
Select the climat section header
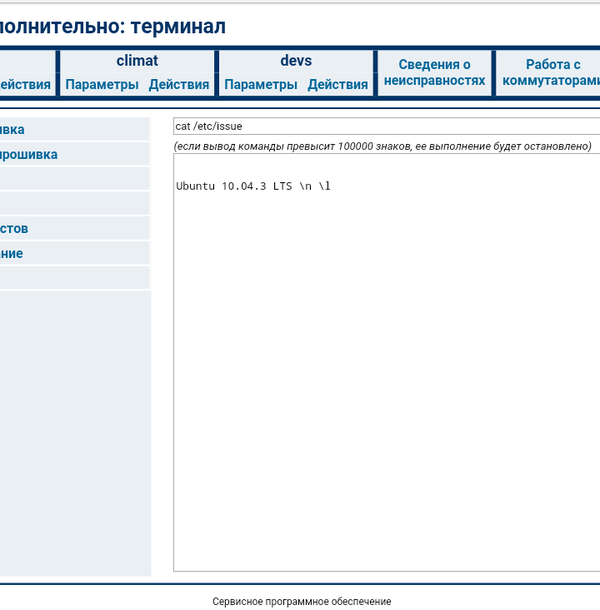[137, 61]
